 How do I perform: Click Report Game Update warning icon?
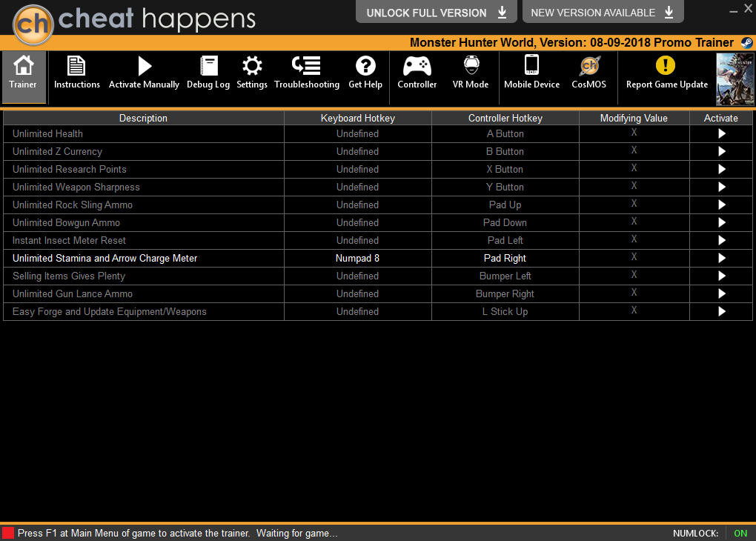pyautogui.click(x=666, y=65)
